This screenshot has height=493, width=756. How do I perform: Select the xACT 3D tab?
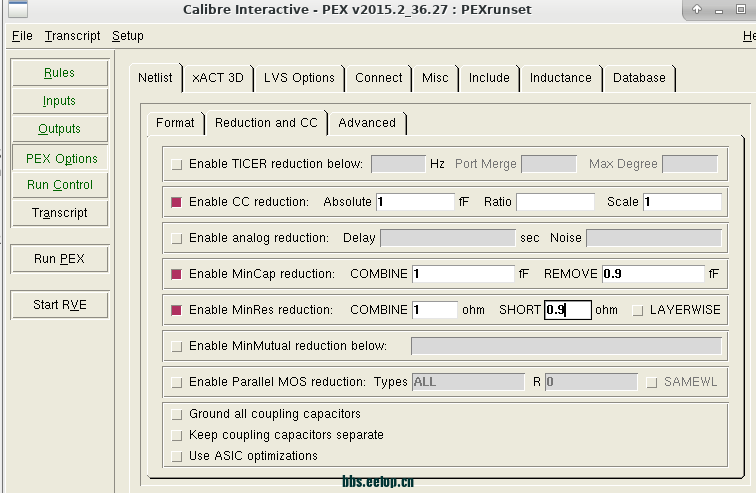[217, 78]
